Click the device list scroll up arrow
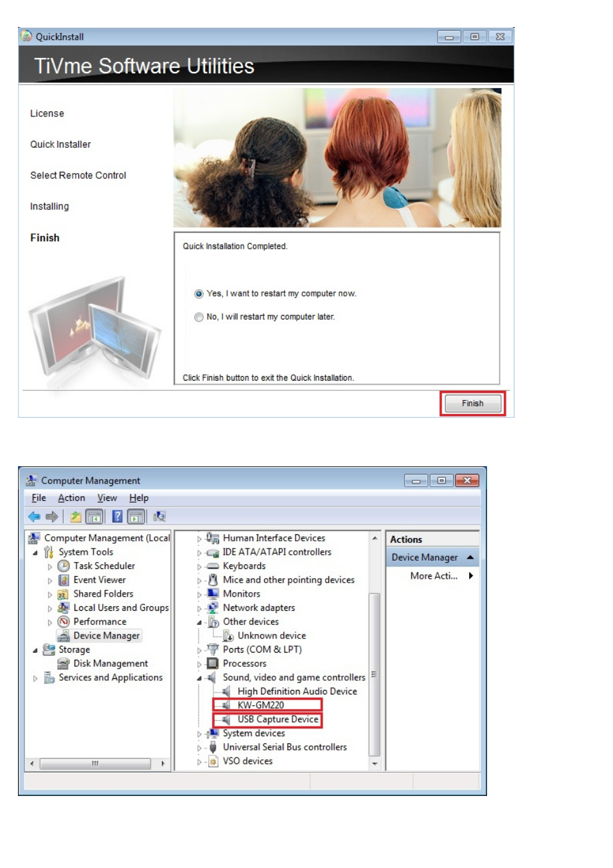 [375, 538]
